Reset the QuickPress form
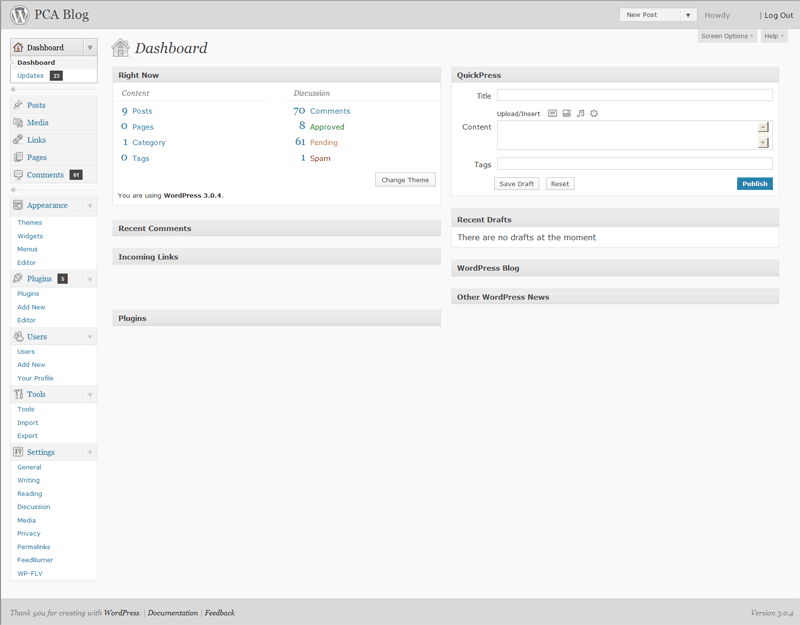This screenshot has height=625, width=800. (560, 184)
